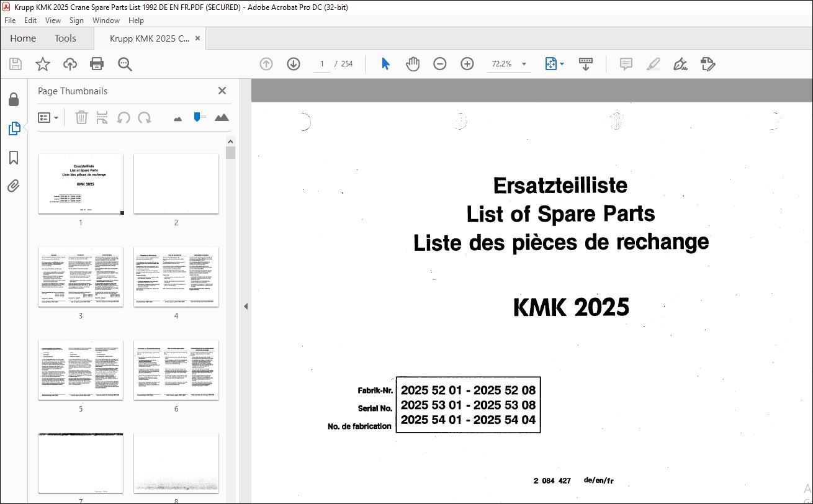Print the document with the printer icon

97,64
